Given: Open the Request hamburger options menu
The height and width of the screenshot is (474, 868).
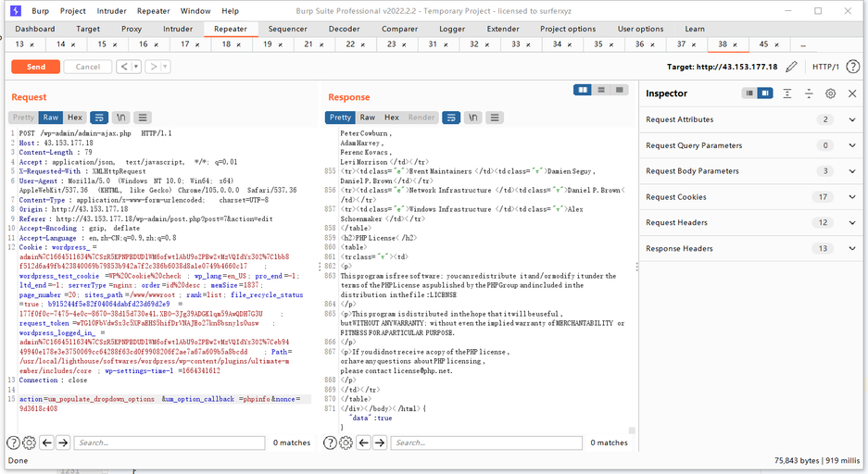Looking at the screenshot, I should point(143,118).
